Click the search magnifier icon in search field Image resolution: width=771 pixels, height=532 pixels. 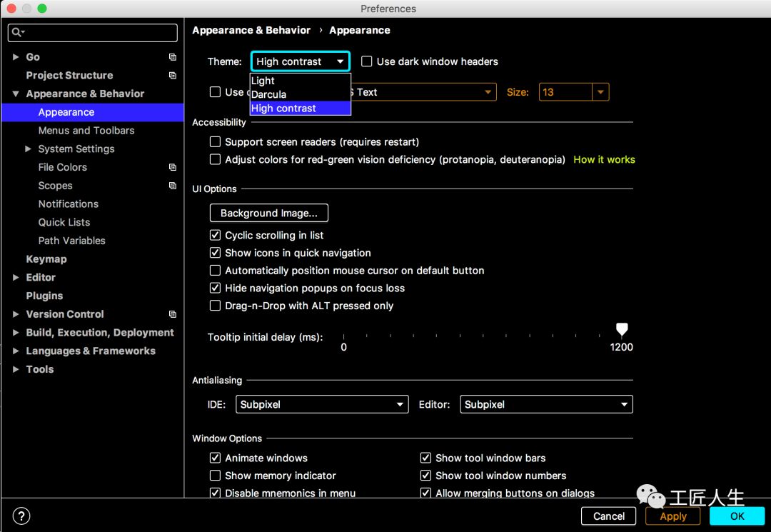tap(17, 33)
